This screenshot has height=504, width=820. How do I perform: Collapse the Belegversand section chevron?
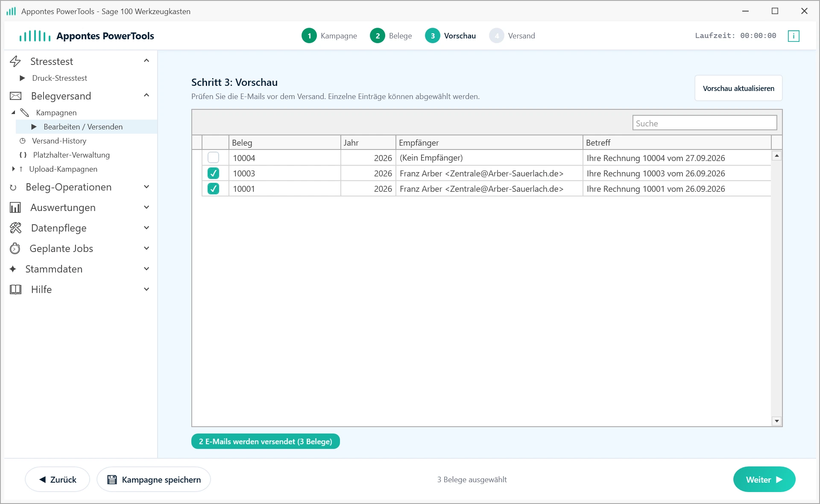[x=146, y=95]
